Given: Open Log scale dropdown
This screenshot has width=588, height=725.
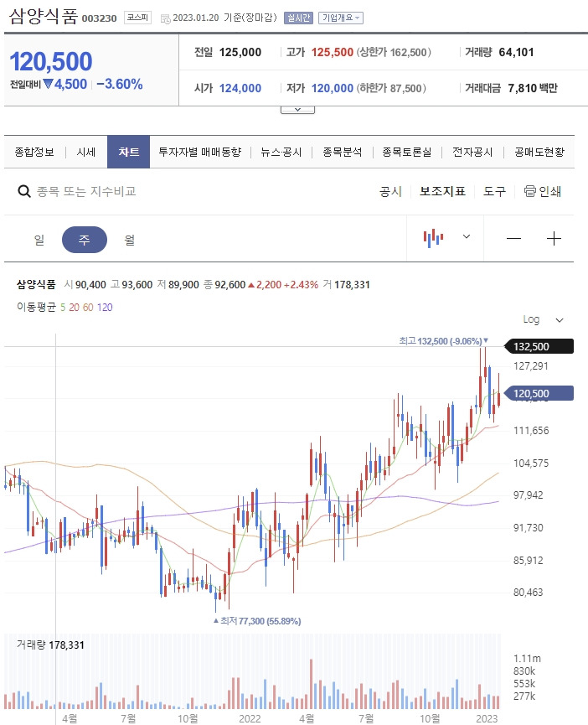Looking at the screenshot, I should pyautogui.click(x=544, y=319).
